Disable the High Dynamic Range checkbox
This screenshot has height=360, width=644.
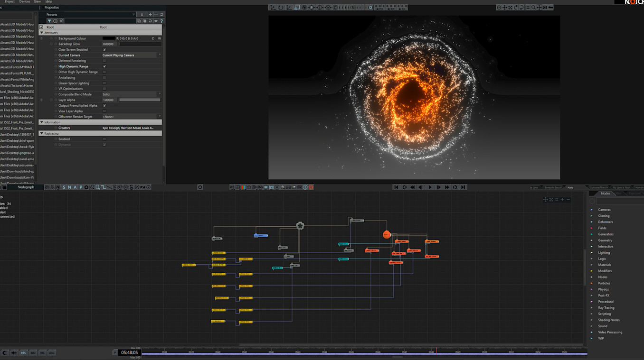coord(104,66)
